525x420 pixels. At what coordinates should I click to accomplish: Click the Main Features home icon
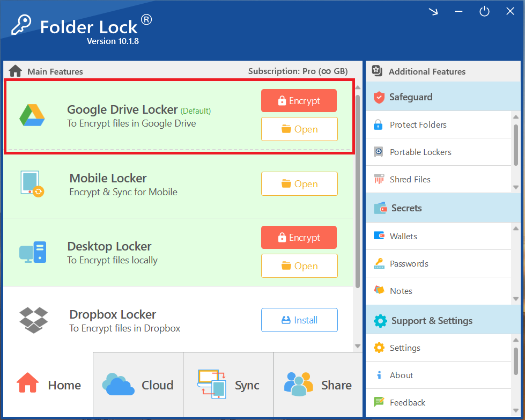click(16, 71)
